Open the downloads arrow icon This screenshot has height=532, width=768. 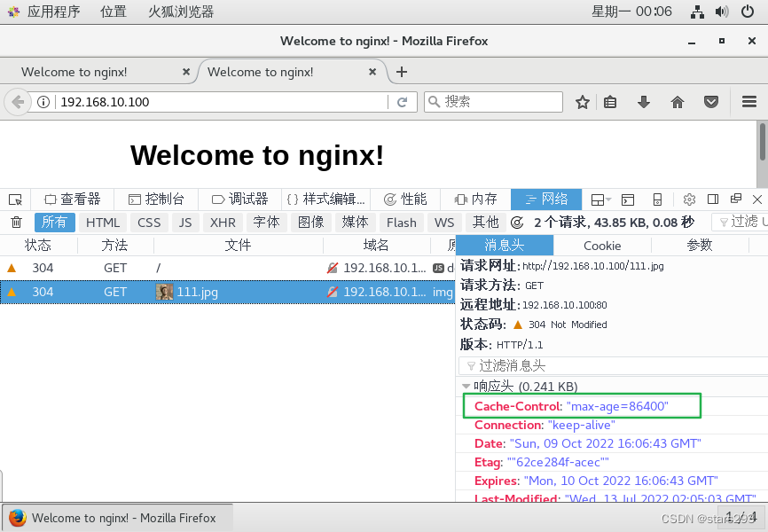[644, 102]
